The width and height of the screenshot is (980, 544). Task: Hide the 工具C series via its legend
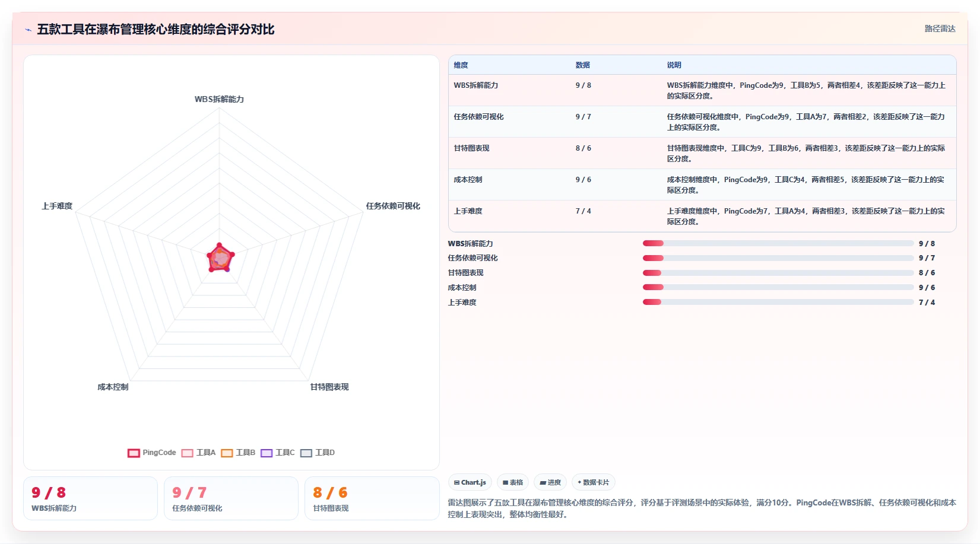(267, 453)
